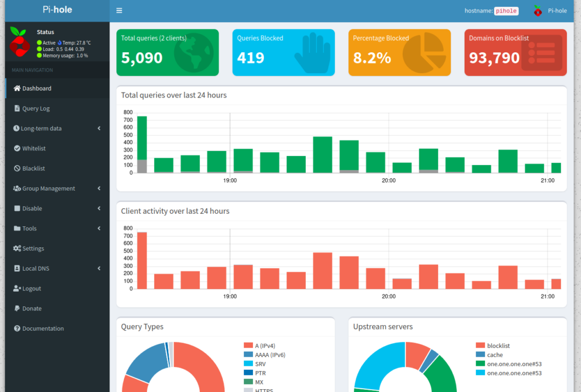This screenshot has width=581, height=392.
Task: Open the Whitelist page
Action: pyautogui.click(x=57, y=148)
